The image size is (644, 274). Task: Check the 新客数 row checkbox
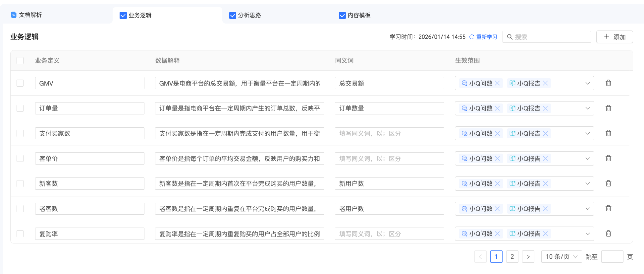click(x=20, y=183)
